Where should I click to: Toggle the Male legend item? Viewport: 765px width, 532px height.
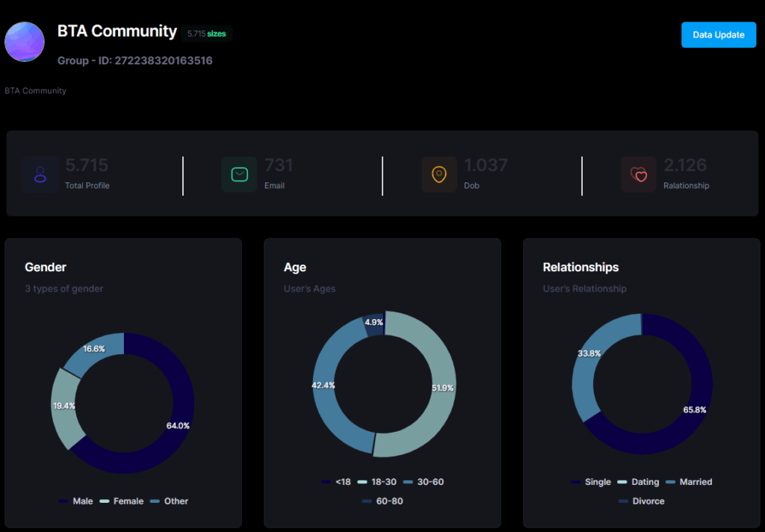pyautogui.click(x=76, y=501)
